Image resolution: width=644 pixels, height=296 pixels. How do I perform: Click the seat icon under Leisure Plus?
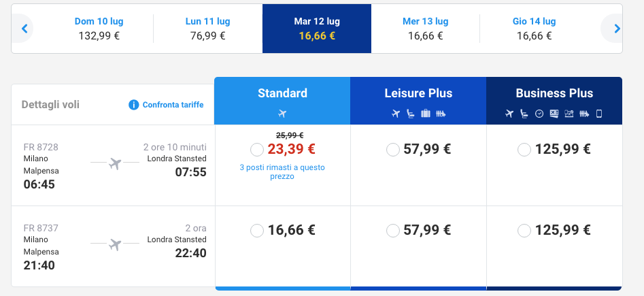[410, 114]
